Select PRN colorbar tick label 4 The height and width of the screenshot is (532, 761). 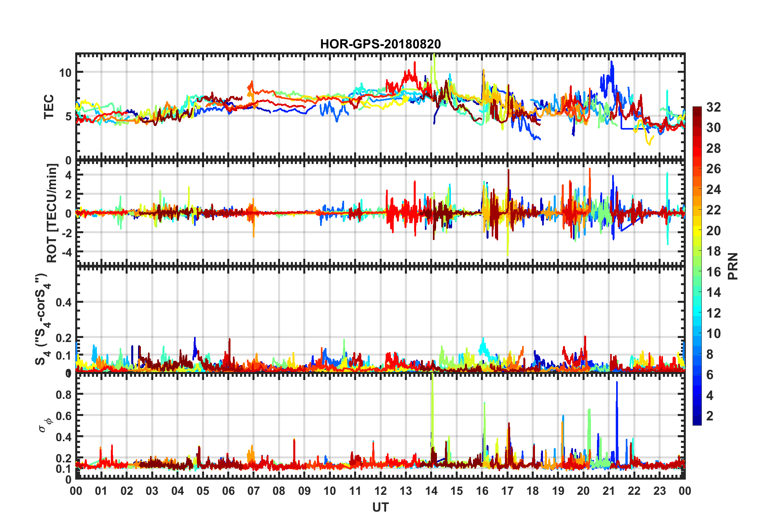(x=710, y=395)
